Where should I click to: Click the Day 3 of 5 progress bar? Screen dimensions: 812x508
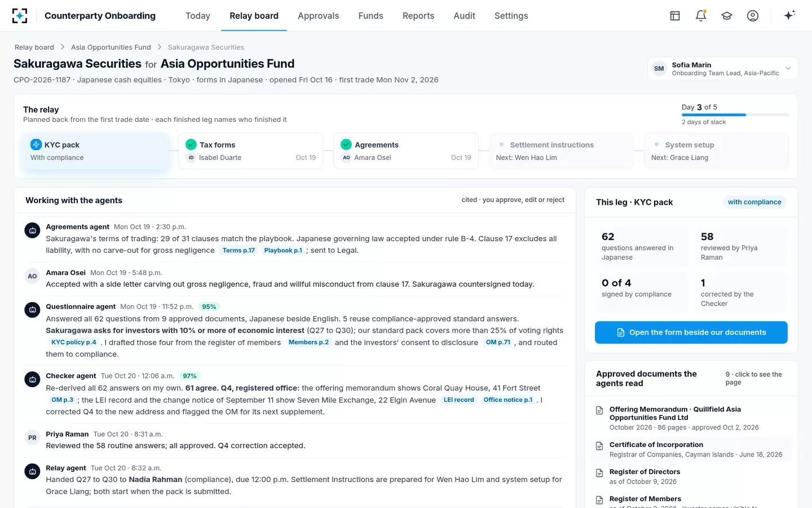(x=735, y=115)
